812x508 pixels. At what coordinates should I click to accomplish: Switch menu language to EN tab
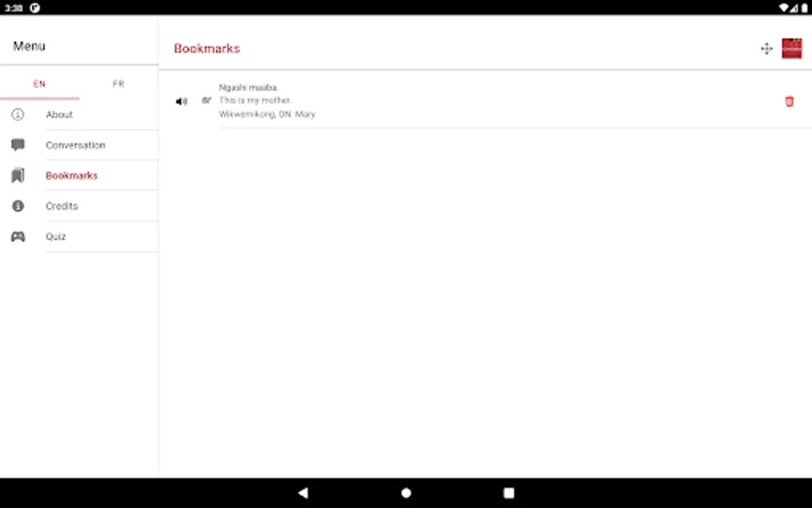click(39, 84)
